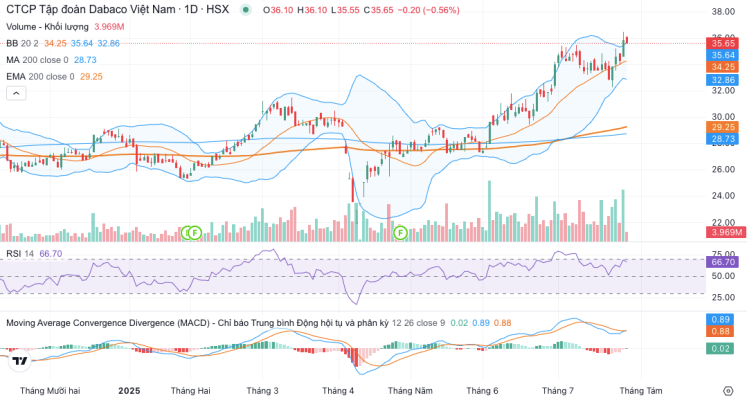Click the Tháng Hai date label

[191, 391]
